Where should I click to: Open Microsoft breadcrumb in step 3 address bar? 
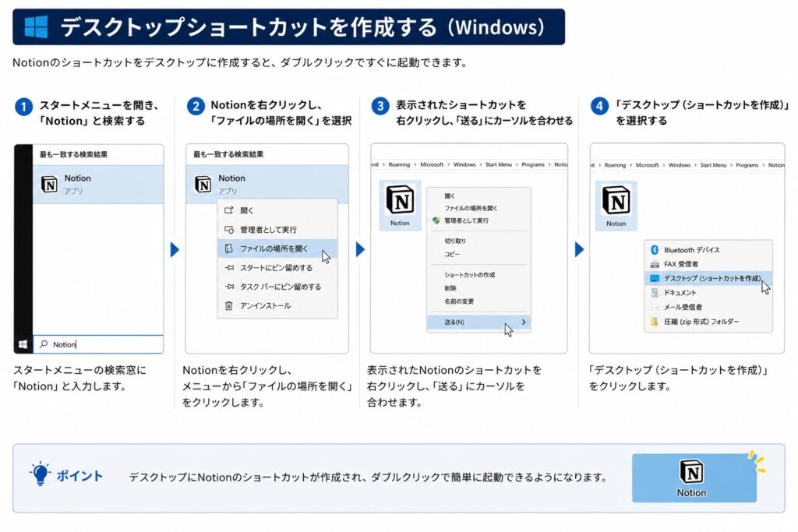432,165
